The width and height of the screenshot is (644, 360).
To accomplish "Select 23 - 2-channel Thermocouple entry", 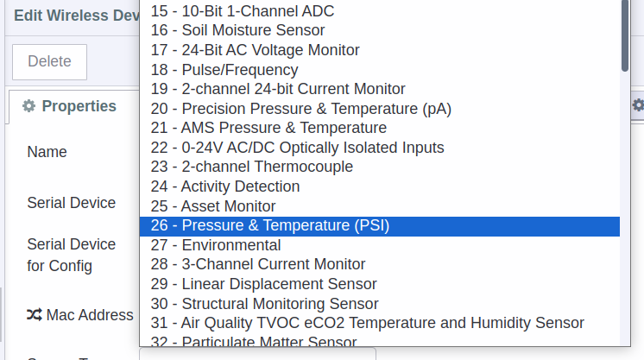I will [x=380, y=167].
